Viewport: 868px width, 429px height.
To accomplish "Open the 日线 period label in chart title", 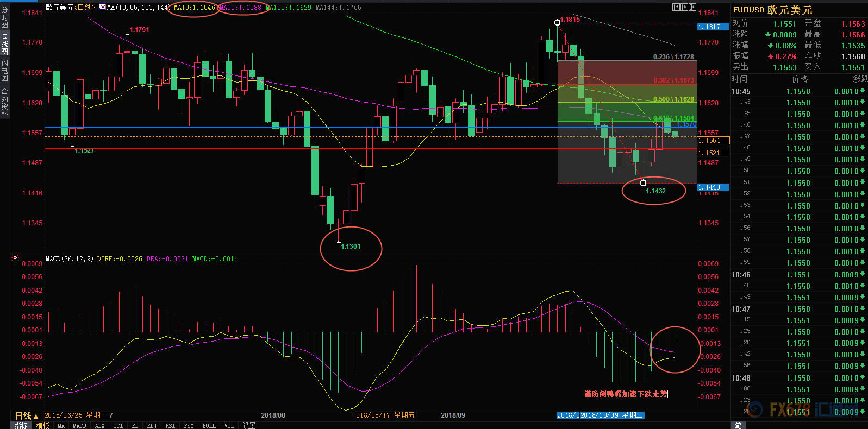I will coord(84,7).
